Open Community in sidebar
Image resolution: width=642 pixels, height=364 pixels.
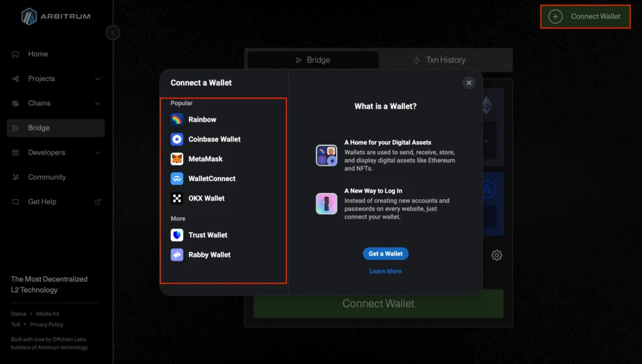pyautogui.click(x=56, y=177)
